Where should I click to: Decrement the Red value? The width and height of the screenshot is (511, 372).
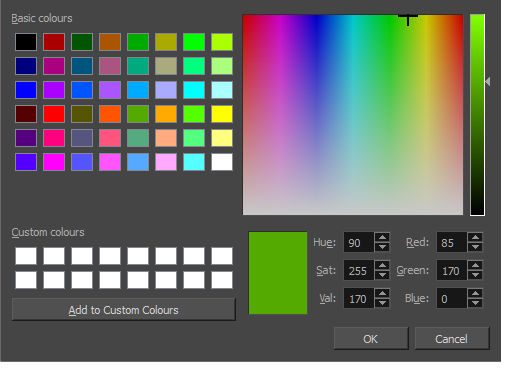(x=475, y=247)
